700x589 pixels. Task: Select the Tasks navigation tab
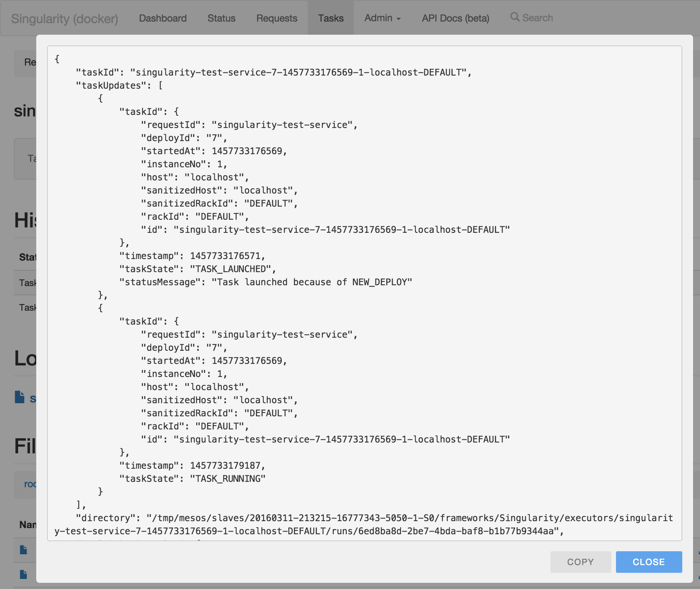pos(331,18)
